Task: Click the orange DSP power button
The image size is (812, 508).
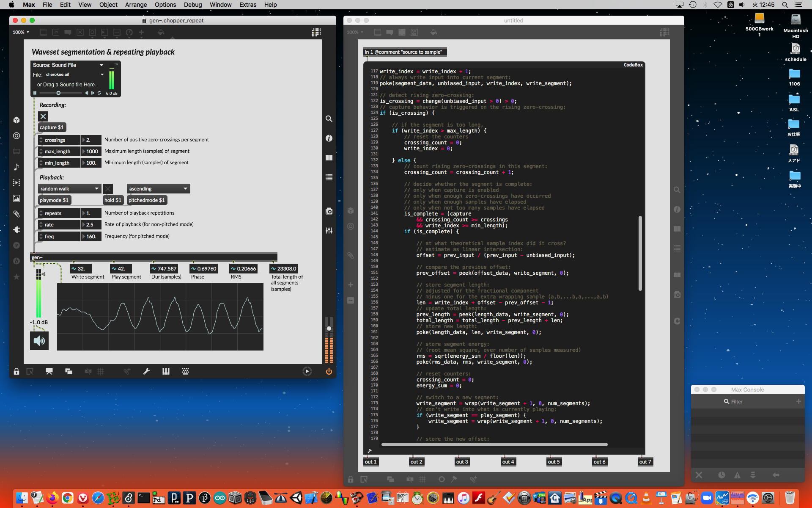Action: [x=329, y=371]
